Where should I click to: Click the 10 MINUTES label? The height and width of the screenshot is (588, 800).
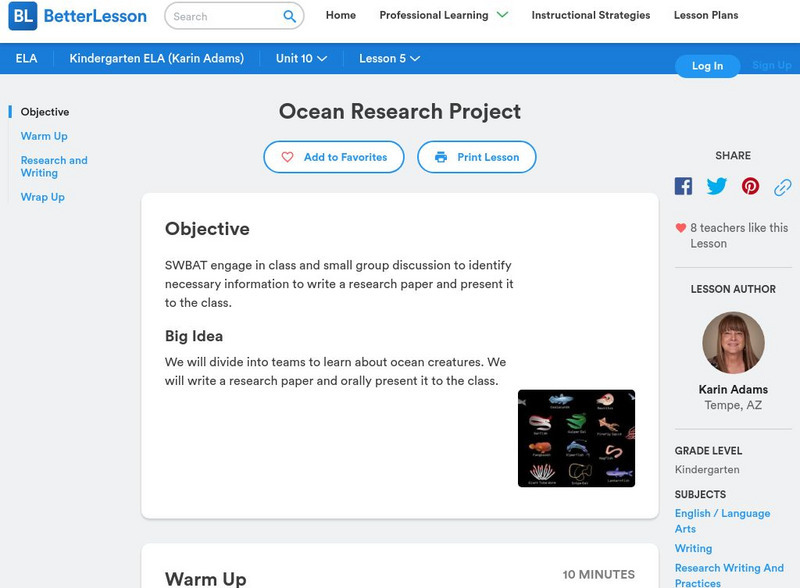(x=598, y=575)
